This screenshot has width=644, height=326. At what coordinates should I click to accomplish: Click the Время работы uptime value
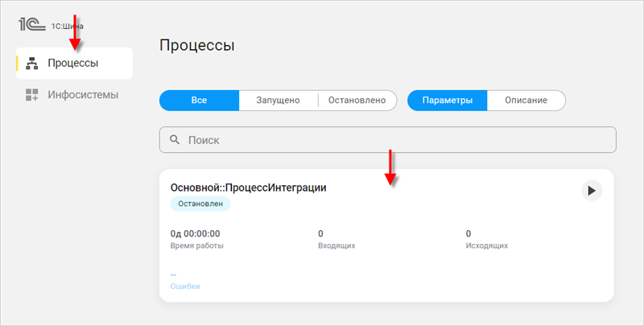pyautogui.click(x=195, y=233)
